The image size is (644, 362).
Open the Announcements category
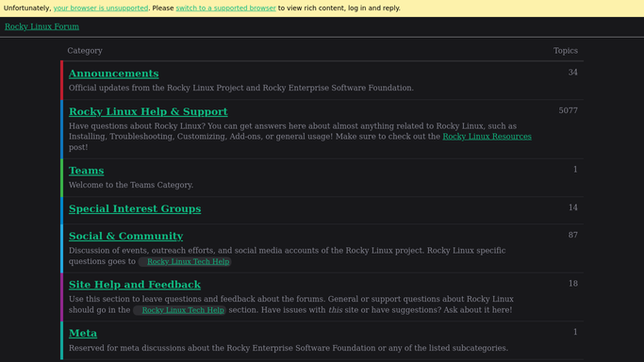coord(114,74)
